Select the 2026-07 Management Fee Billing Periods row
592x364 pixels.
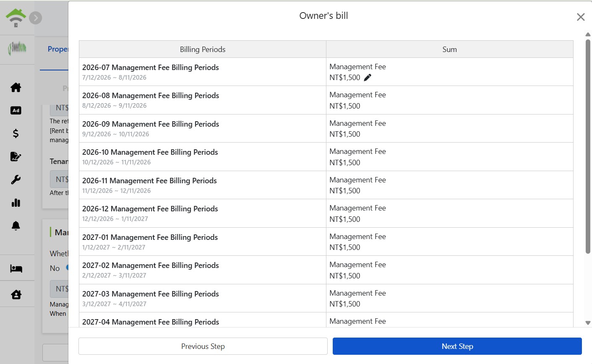(326, 72)
